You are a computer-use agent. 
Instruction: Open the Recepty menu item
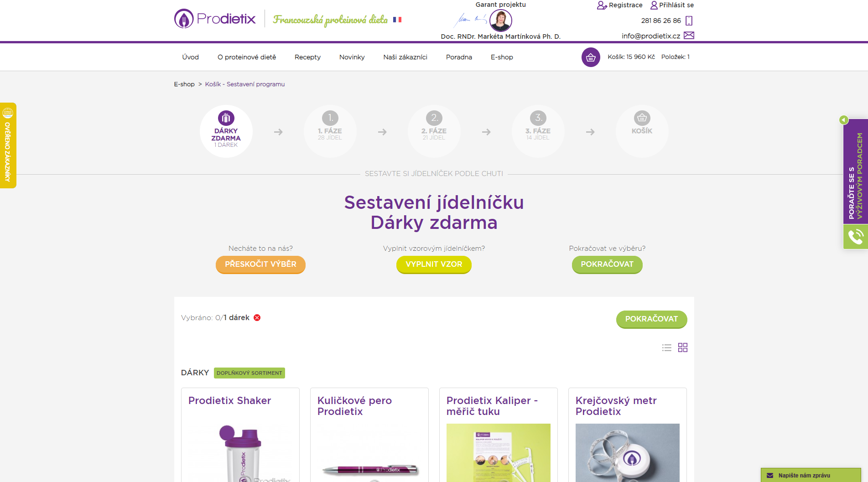tap(307, 57)
